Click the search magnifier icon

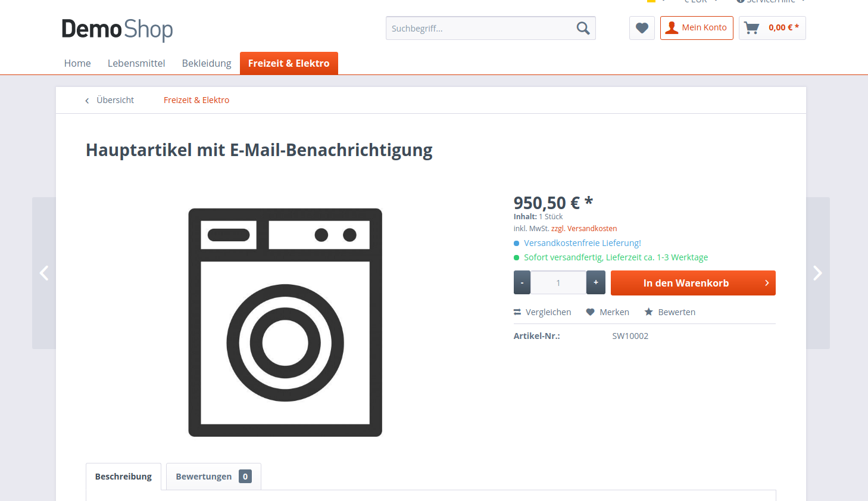coord(582,28)
